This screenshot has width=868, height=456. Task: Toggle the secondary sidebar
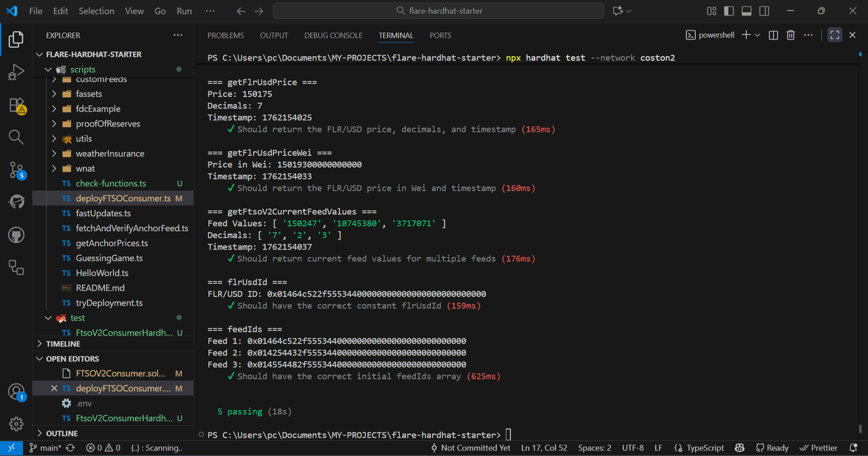764,11
